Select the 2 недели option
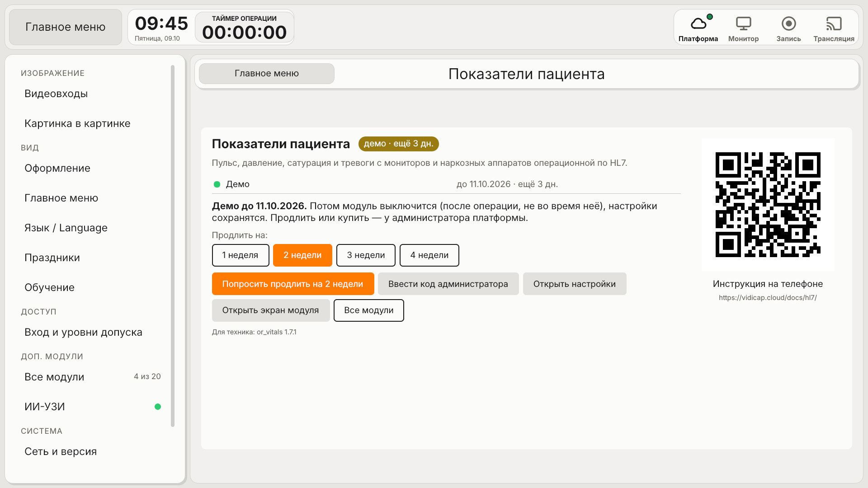The width and height of the screenshot is (868, 488). [302, 255]
